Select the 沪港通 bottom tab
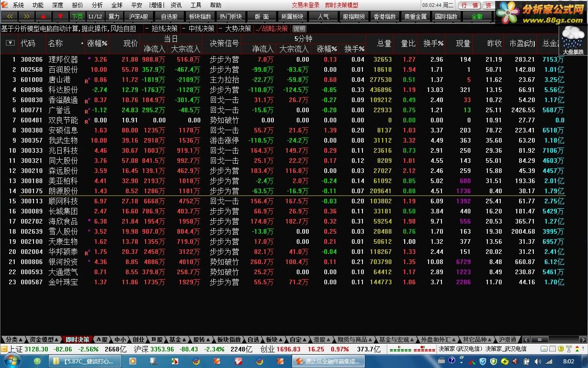 click(507, 339)
